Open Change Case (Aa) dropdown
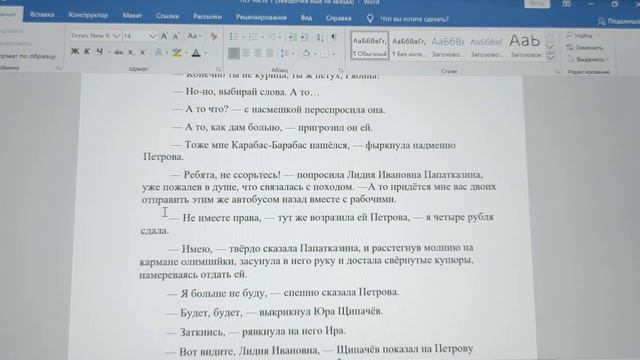The image size is (640, 360). (x=194, y=36)
